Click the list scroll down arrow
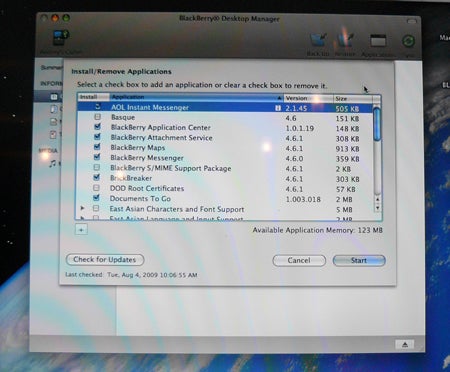Viewport: 450px width, 372px height. (377, 208)
